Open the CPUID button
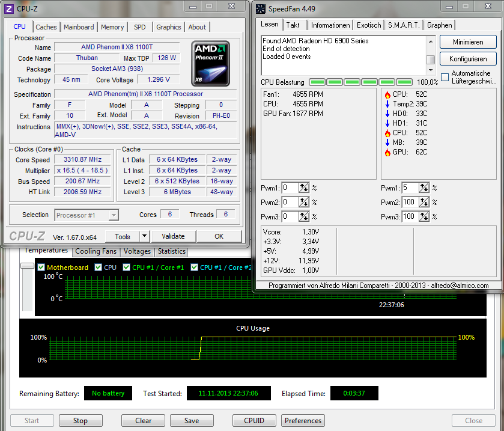The image size is (504, 431). (254, 421)
